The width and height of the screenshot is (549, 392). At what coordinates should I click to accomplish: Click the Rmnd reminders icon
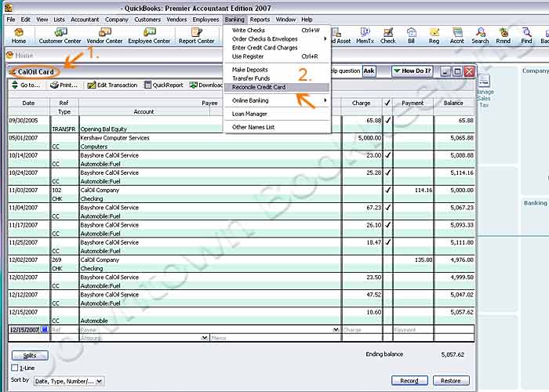point(504,36)
